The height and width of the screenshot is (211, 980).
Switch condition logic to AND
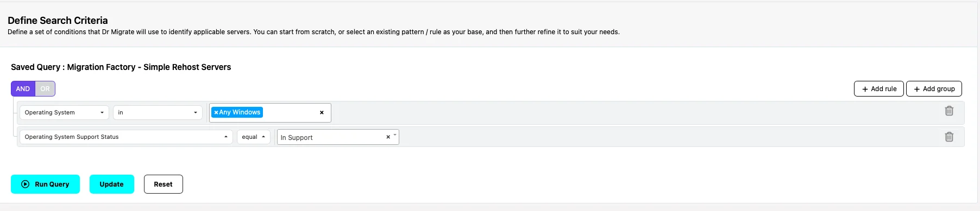[x=23, y=88]
